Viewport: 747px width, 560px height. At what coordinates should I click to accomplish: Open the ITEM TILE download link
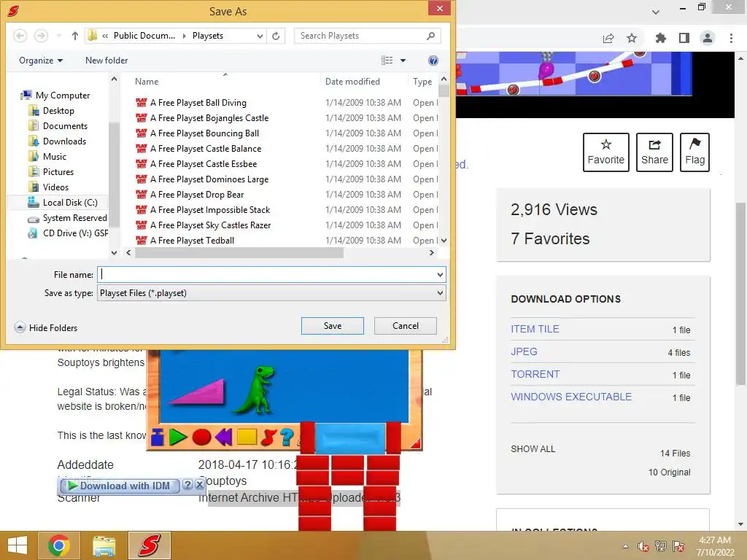[x=535, y=329]
